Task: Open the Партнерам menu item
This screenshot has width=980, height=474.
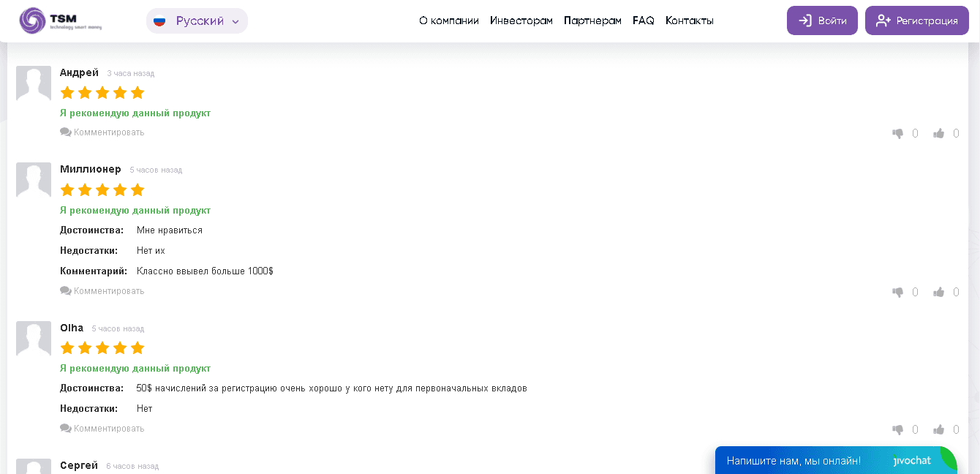Action: pyautogui.click(x=592, y=20)
